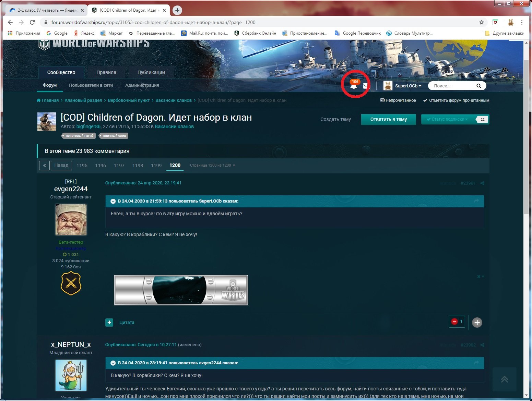The width and height of the screenshot is (532, 401).
Task: Click Ответить в тему button
Action: click(388, 119)
